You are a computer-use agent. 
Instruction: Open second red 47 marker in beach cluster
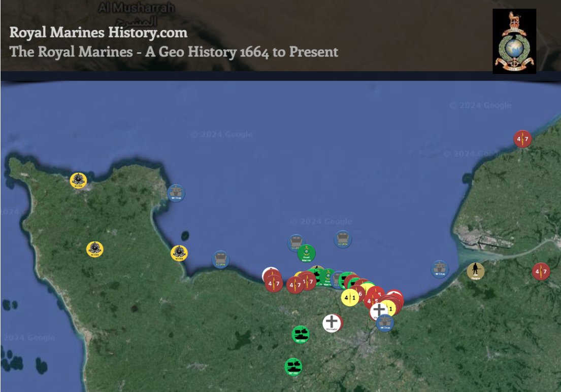295,285
